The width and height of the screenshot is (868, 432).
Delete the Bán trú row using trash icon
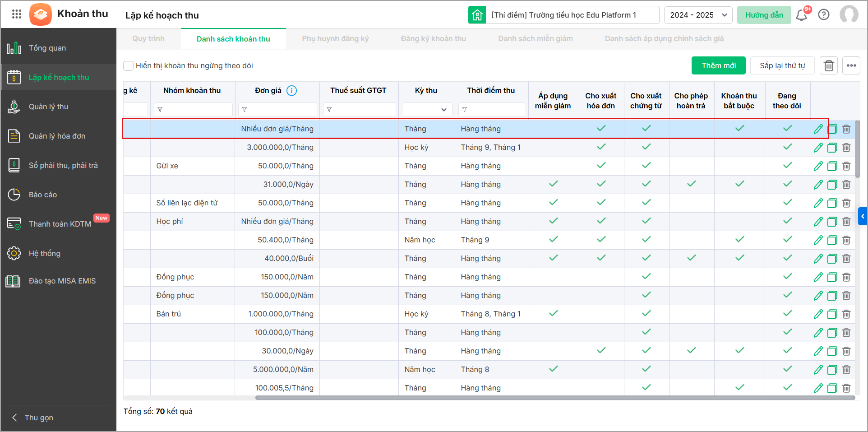846,314
